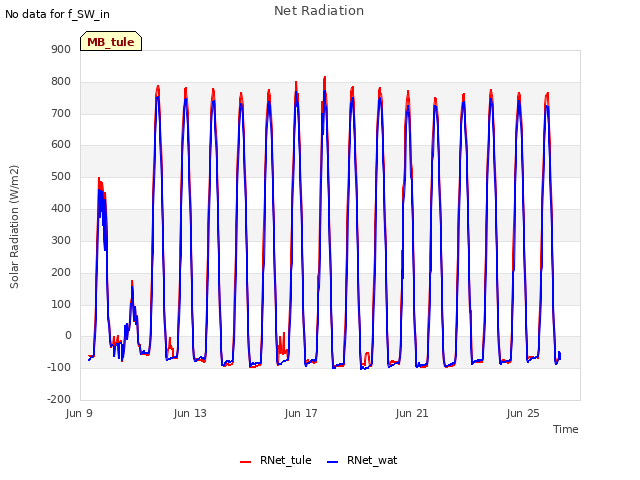Click the MB_tule site label
Image resolution: width=640 pixels, height=480 pixels.
coord(111,42)
